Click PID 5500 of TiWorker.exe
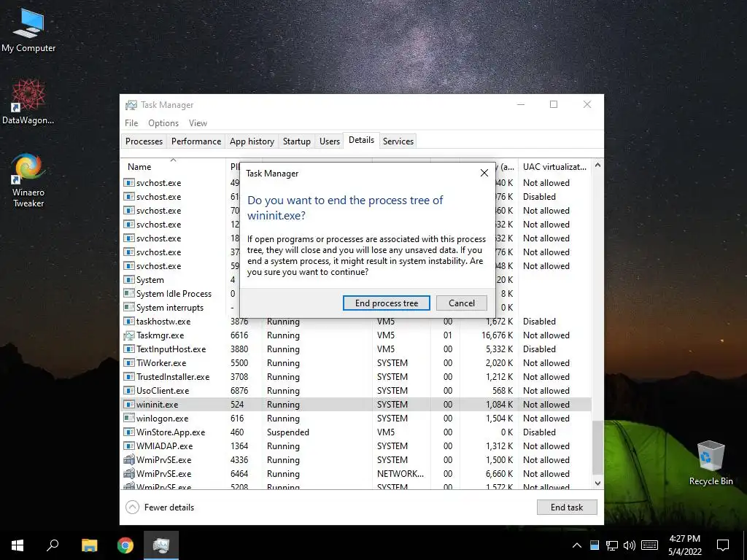This screenshot has width=747, height=560. coord(239,363)
